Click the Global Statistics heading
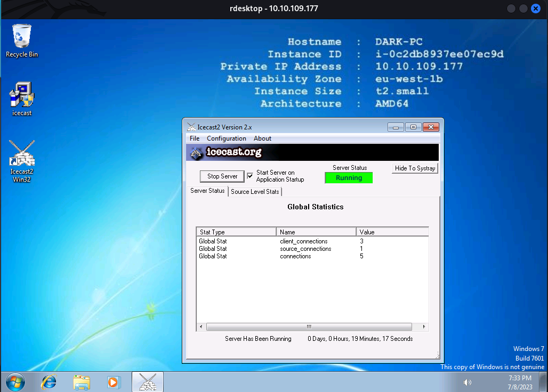Image resolution: width=548 pixels, height=392 pixels. click(315, 207)
